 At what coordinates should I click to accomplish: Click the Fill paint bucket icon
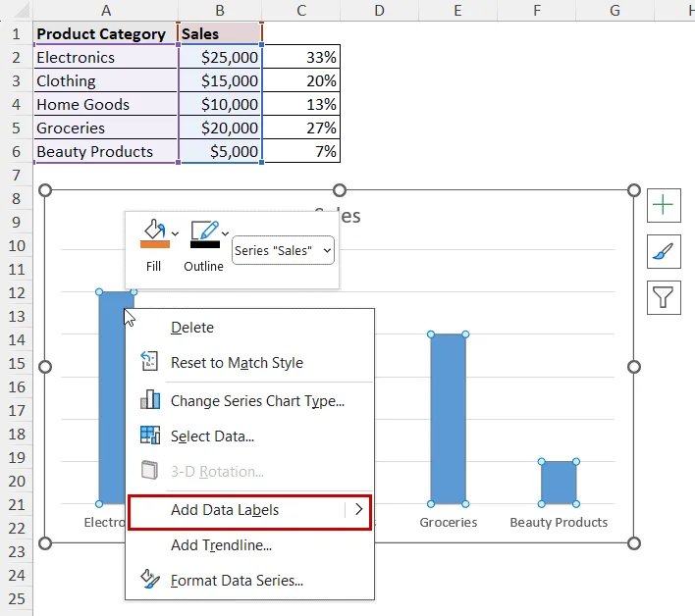154,230
